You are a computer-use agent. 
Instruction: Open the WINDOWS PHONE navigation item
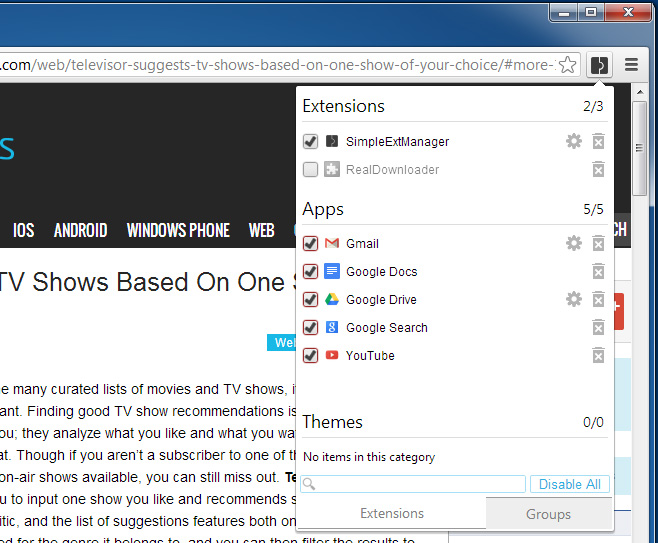pos(178,230)
